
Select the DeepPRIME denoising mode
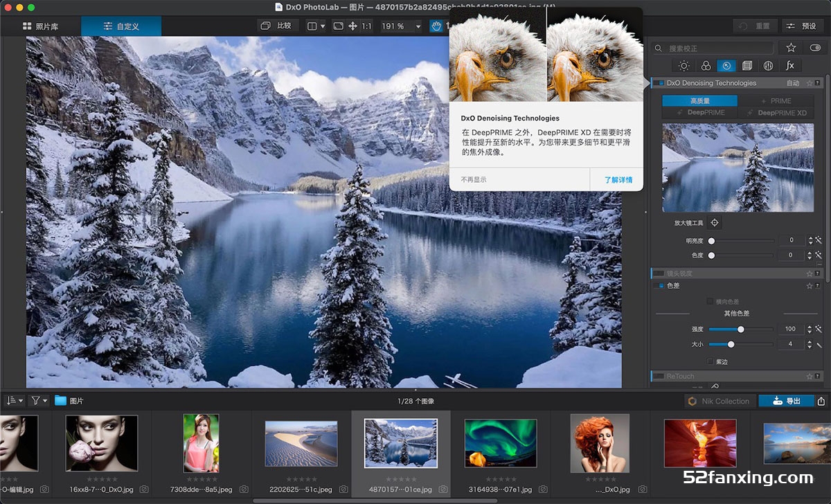coord(699,112)
